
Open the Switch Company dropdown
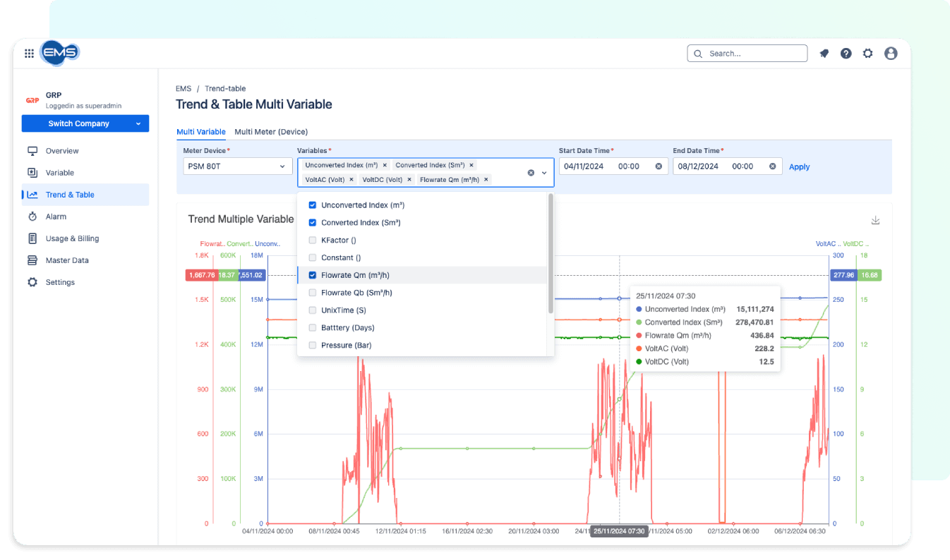pos(85,123)
